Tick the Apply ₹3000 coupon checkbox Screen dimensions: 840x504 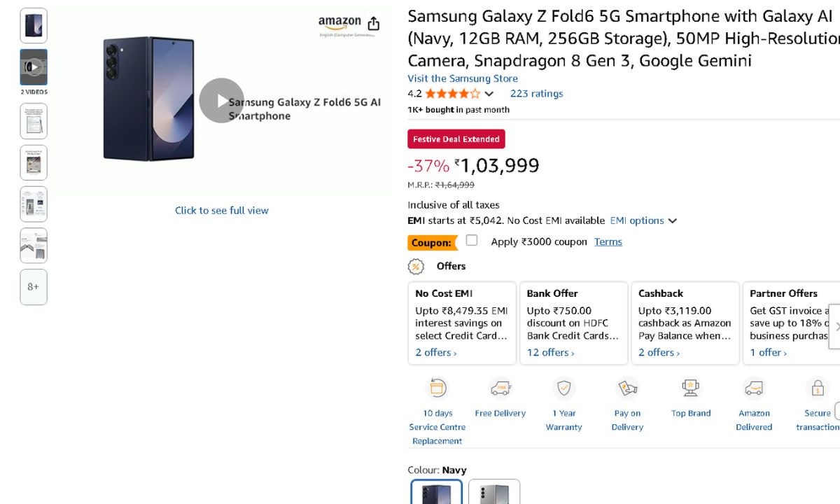point(472,241)
